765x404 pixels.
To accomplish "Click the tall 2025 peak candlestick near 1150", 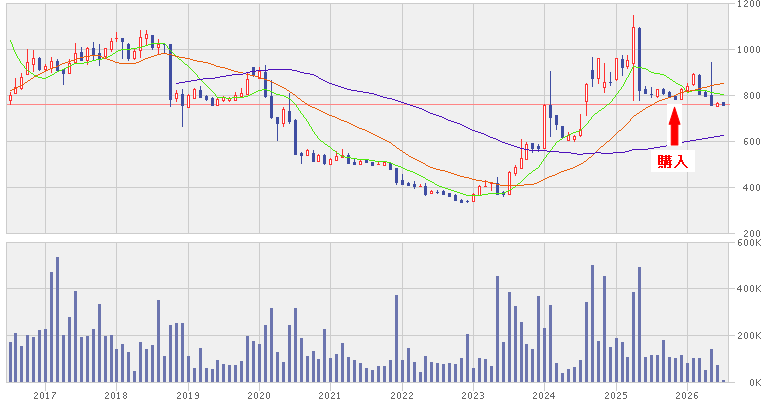I will point(633,58).
